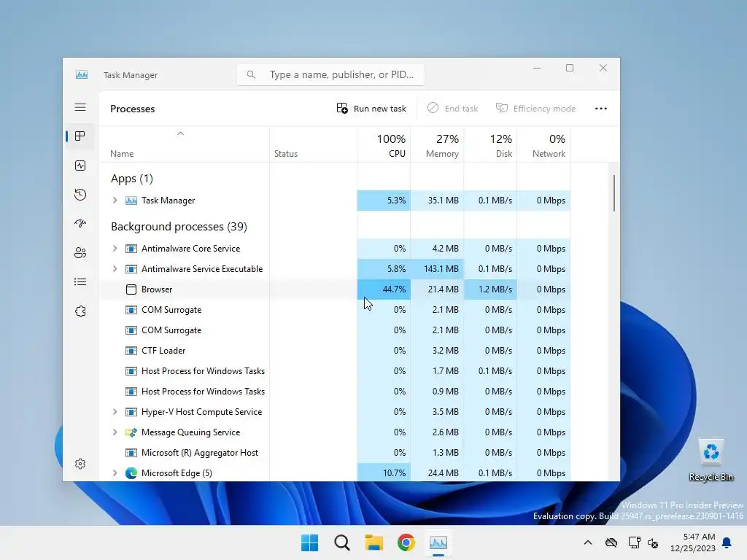Expand Antimalware Service Executable row
Viewport: 747px width, 560px height.
click(x=115, y=269)
